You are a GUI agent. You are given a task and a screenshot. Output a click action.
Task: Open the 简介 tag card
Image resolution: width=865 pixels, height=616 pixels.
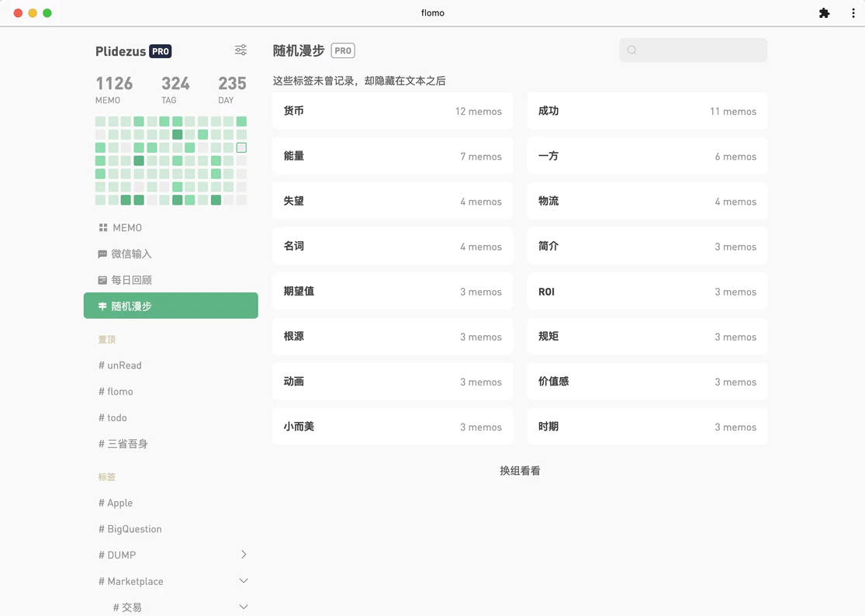pos(647,247)
